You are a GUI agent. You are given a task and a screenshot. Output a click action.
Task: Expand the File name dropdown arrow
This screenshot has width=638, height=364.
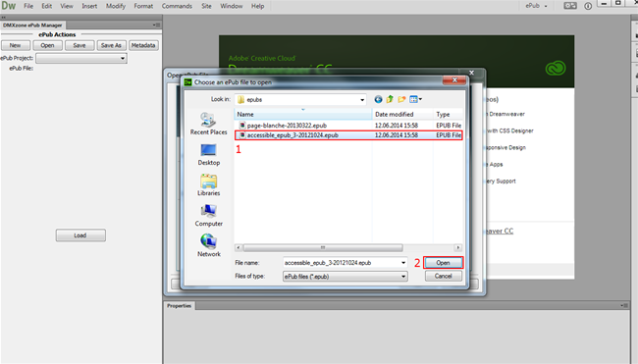click(403, 263)
